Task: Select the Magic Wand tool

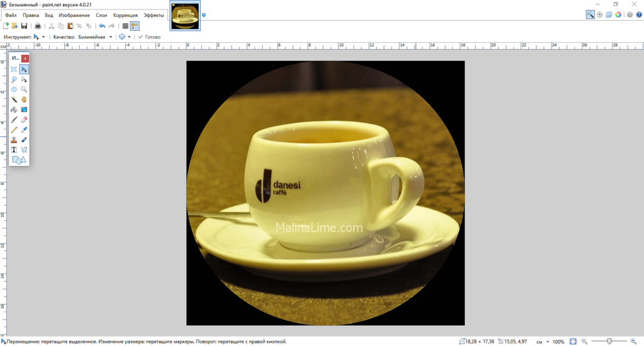Action: (14, 99)
